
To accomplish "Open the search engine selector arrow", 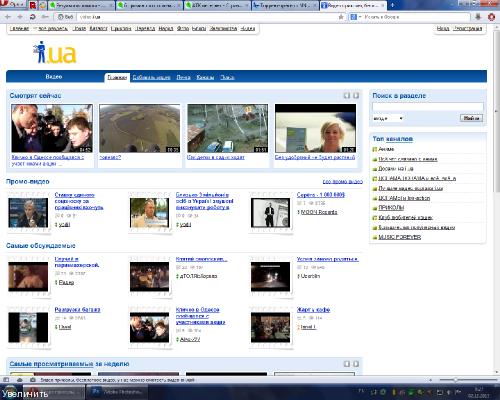I will coord(360,17).
